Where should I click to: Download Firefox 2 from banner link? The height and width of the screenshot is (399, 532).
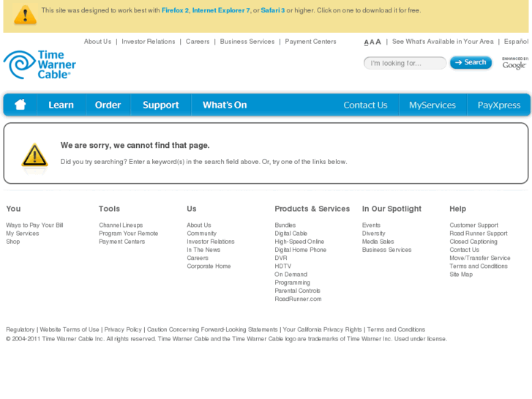click(175, 10)
